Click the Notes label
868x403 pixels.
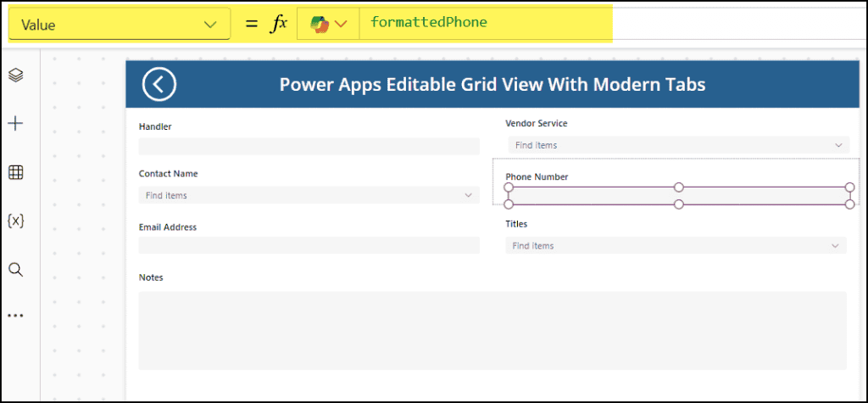point(151,277)
